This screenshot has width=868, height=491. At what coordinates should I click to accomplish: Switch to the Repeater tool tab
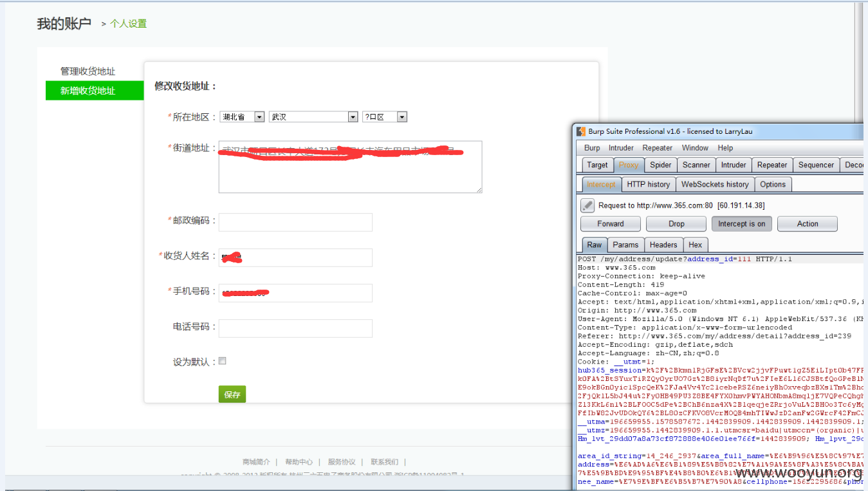(x=772, y=165)
